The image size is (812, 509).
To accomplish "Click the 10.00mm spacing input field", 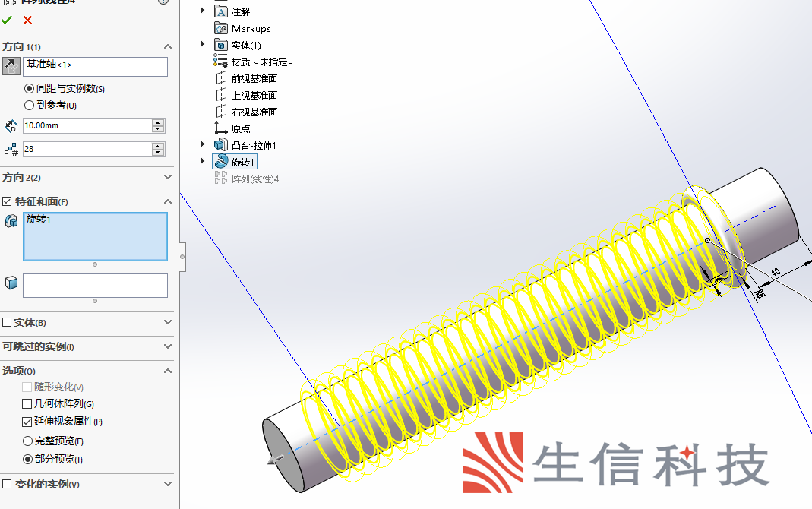I will [x=87, y=125].
